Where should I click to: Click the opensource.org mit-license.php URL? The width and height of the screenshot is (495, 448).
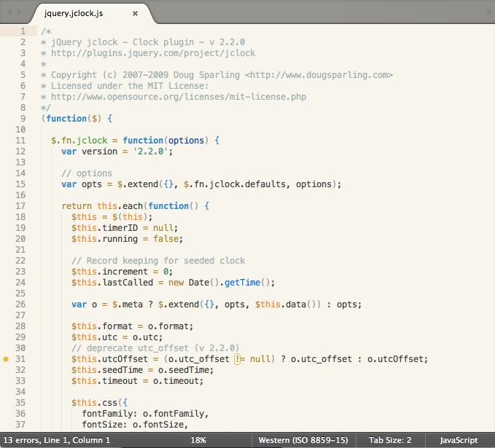pyautogui.click(x=179, y=97)
